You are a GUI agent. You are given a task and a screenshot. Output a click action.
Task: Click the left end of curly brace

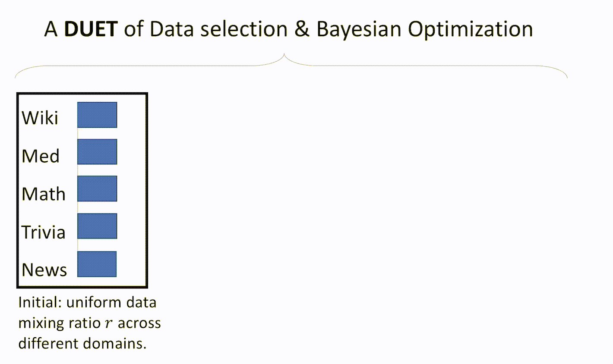tap(16, 77)
